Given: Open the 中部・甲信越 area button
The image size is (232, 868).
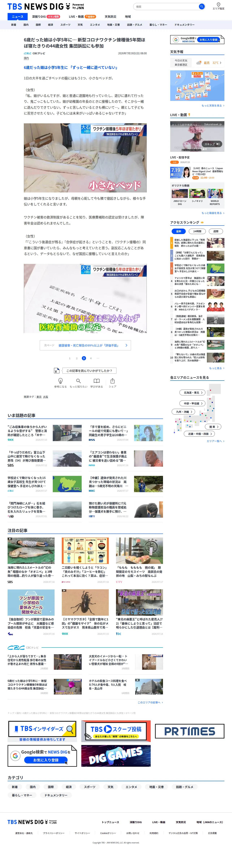Looking at the screenshot, I should (192, 403).
